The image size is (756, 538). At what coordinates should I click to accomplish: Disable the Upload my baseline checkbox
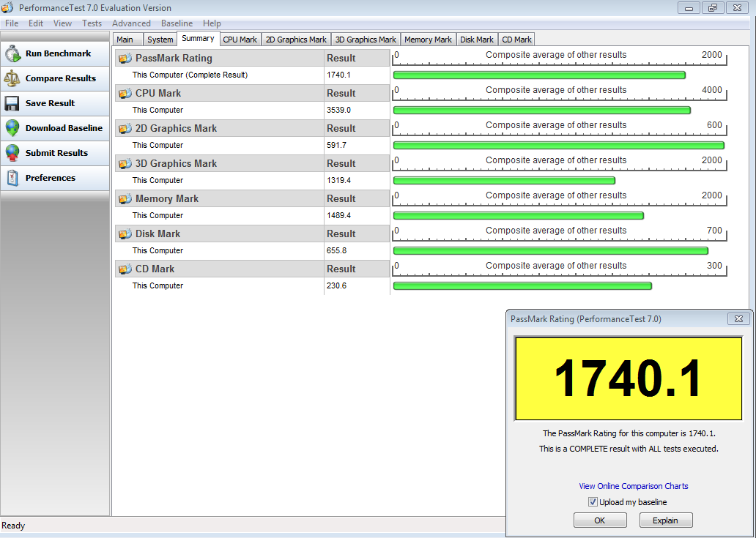click(593, 501)
